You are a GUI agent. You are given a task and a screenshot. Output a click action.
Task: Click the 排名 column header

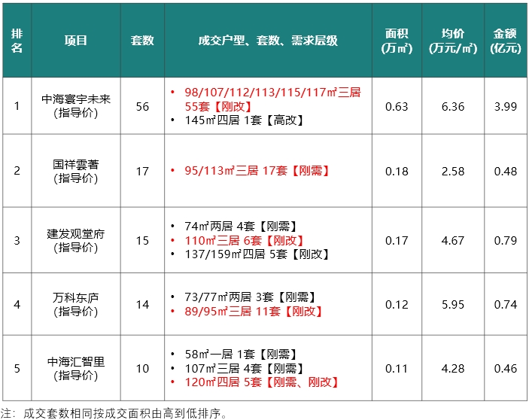(17, 41)
